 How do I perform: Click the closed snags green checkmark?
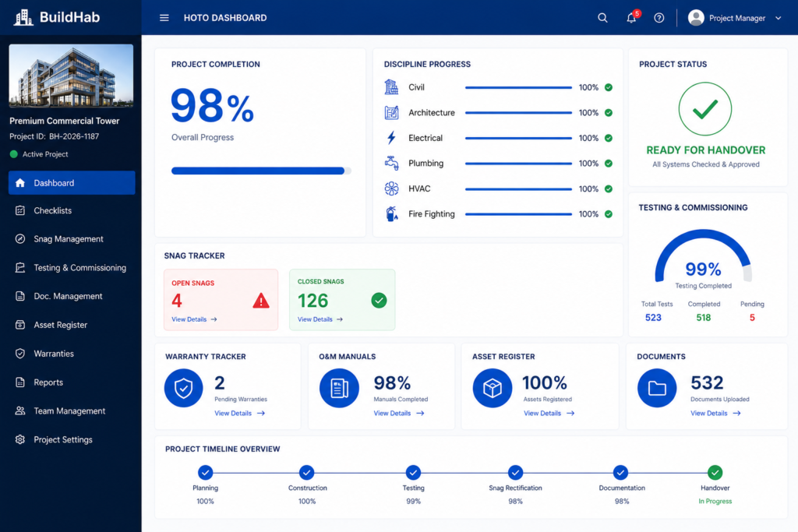379,301
